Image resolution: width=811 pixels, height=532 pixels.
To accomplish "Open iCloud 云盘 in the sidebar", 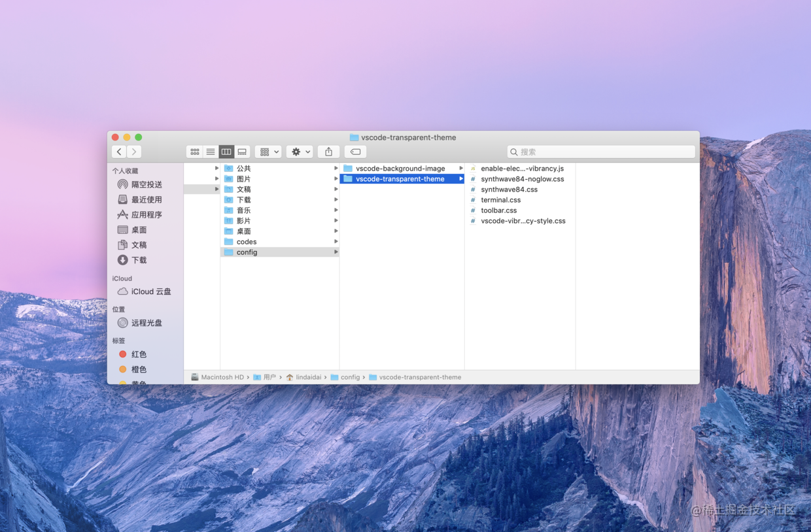I will click(x=145, y=291).
